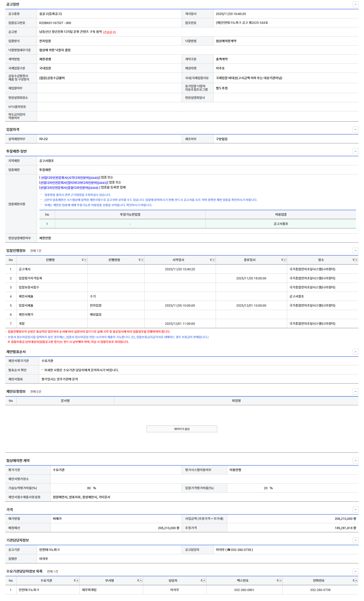Open filter dropdown for 시작일시 column
This screenshot has height=601, width=364.
tap(213, 260)
